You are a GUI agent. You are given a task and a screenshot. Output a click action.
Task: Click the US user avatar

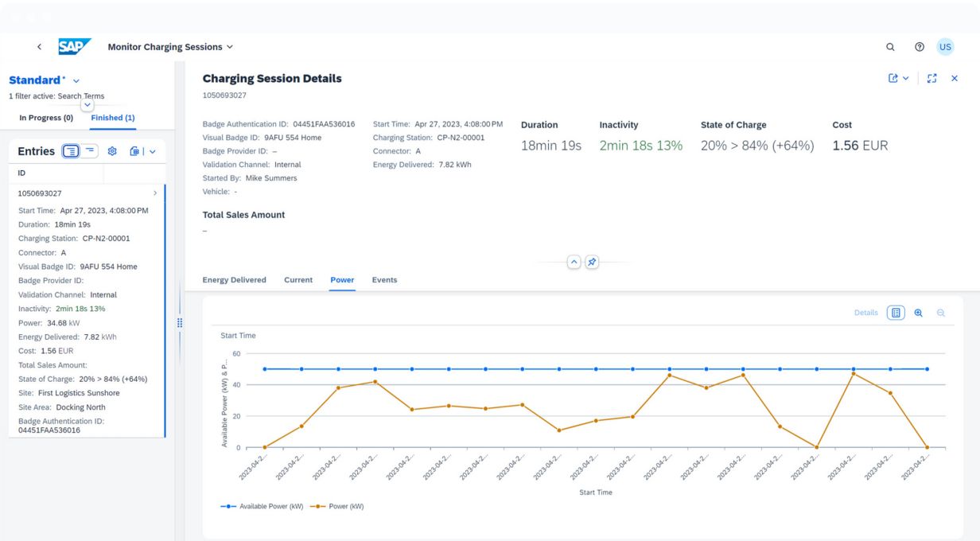pyautogui.click(x=945, y=47)
